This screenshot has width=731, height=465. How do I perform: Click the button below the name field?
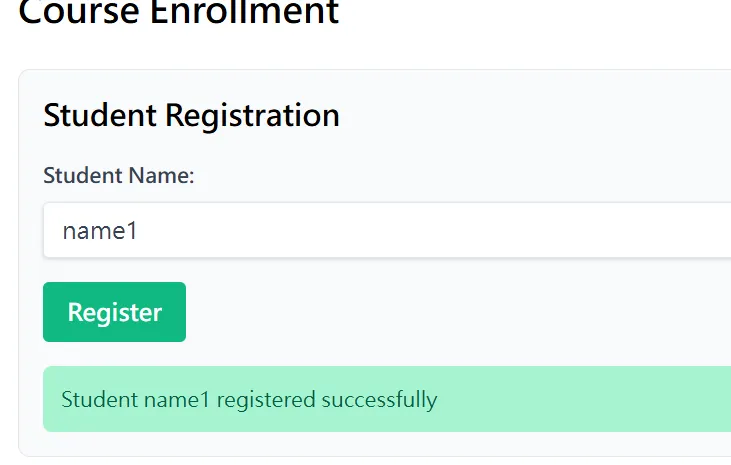point(114,312)
